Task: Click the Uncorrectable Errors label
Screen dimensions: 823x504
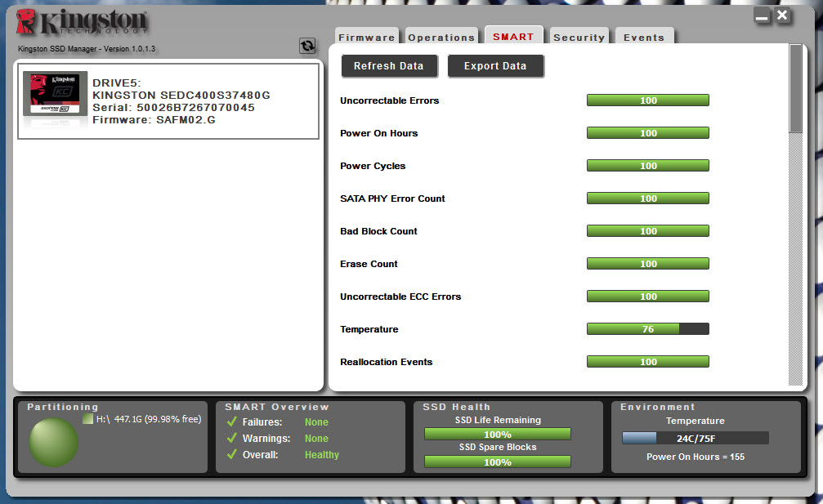Action: pos(390,100)
